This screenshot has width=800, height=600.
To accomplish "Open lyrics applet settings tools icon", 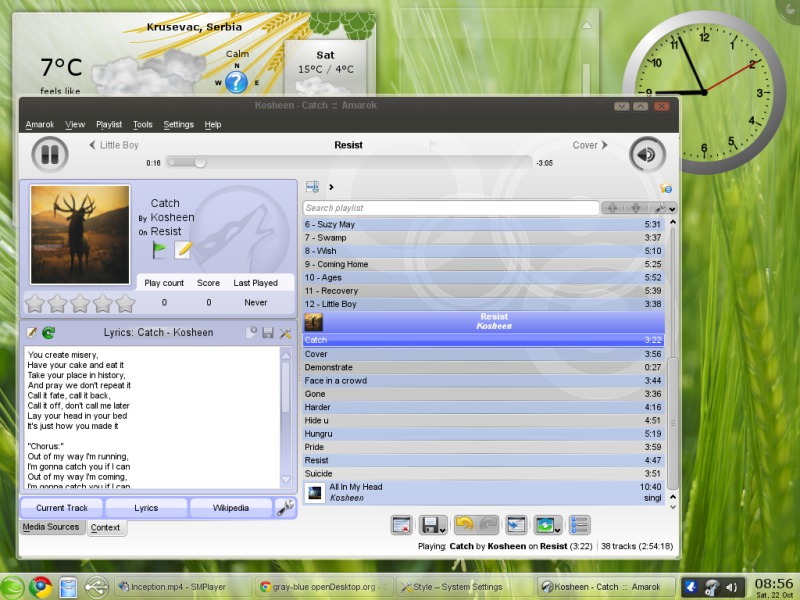I will click(x=285, y=333).
